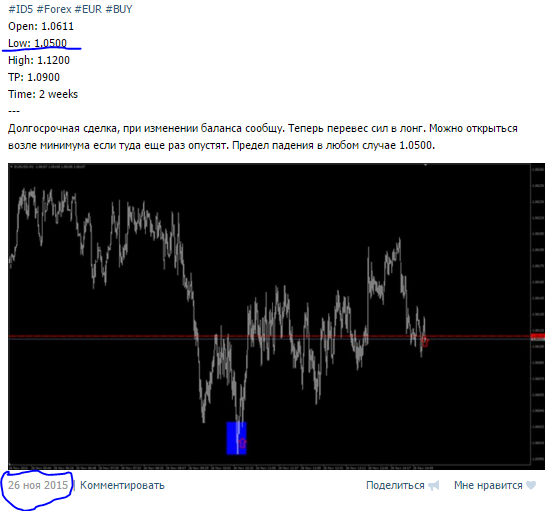The width and height of the screenshot is (550, 511).
Task: Click the text TP: 1.0900
Action: 34,77
